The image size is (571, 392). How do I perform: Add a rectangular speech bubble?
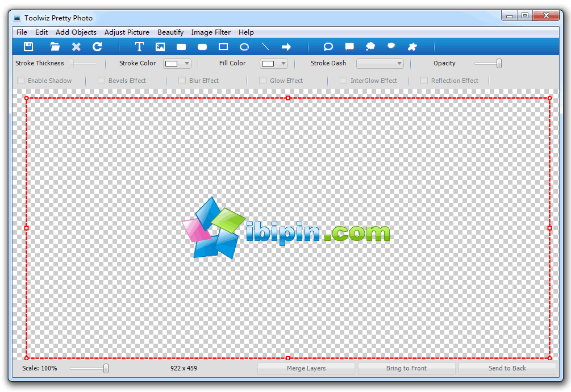349,47
